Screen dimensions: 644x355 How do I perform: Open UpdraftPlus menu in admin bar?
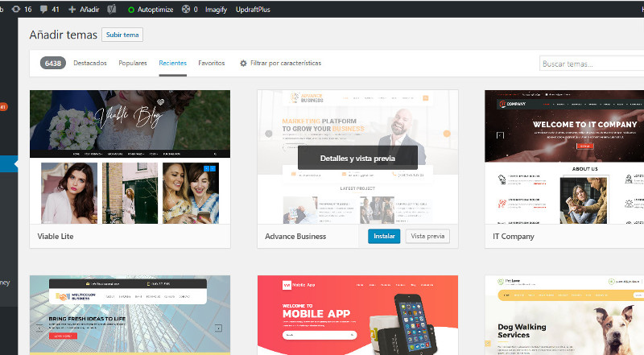point(253,10)
